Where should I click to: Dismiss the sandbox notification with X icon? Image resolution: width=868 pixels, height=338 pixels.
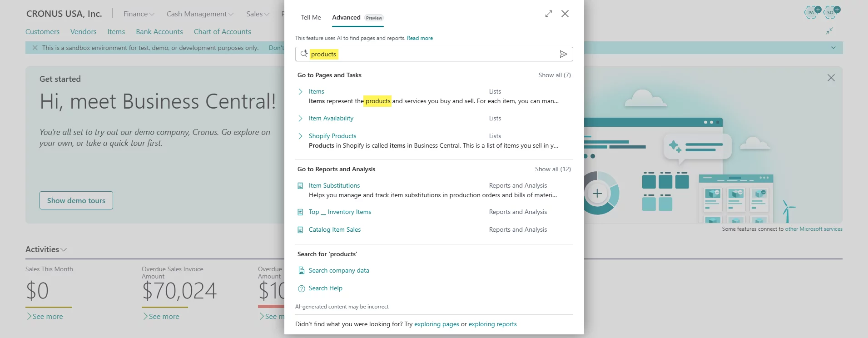pos(35,48)
